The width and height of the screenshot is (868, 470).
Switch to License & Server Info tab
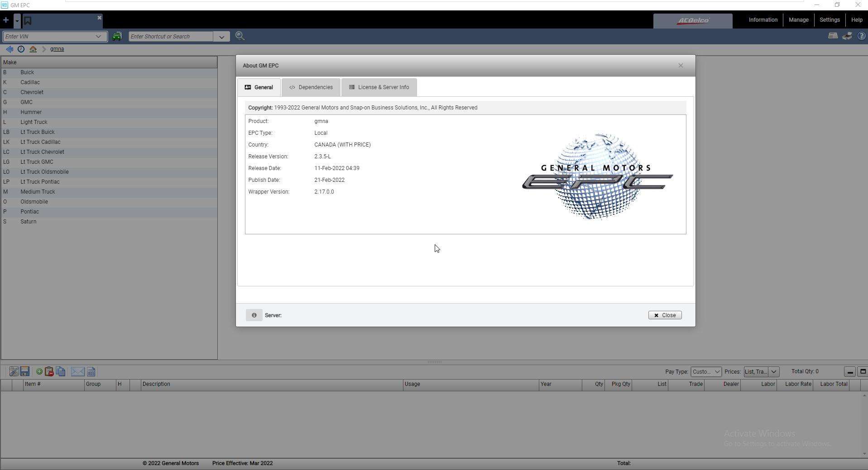379,87
